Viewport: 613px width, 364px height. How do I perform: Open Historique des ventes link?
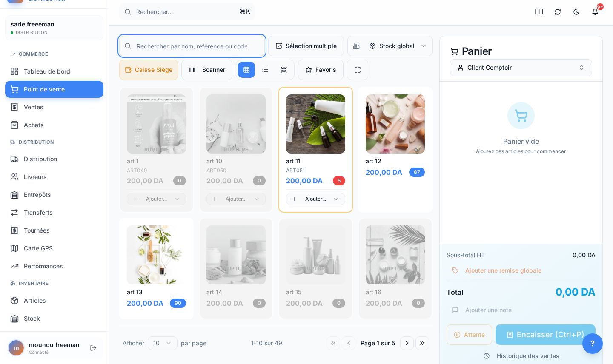coord(521,356)
